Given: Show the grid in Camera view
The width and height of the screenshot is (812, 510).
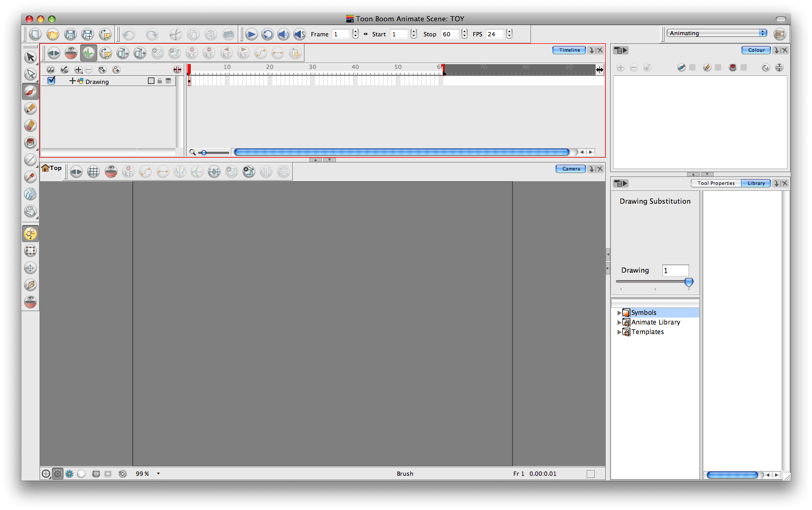Looking at the screenshot, I should tap(93, 172).
